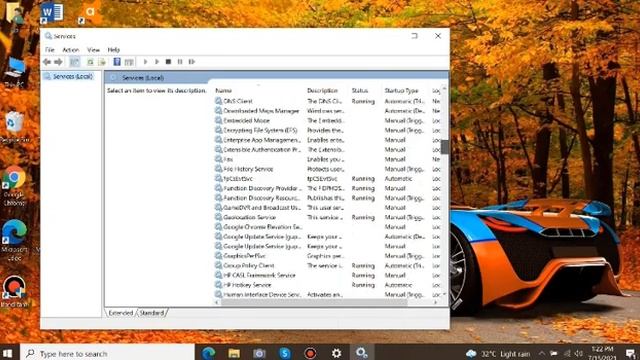Click the Pause Service toolbar button
Viewport: 640px width, 360px height.
(180, 62)
